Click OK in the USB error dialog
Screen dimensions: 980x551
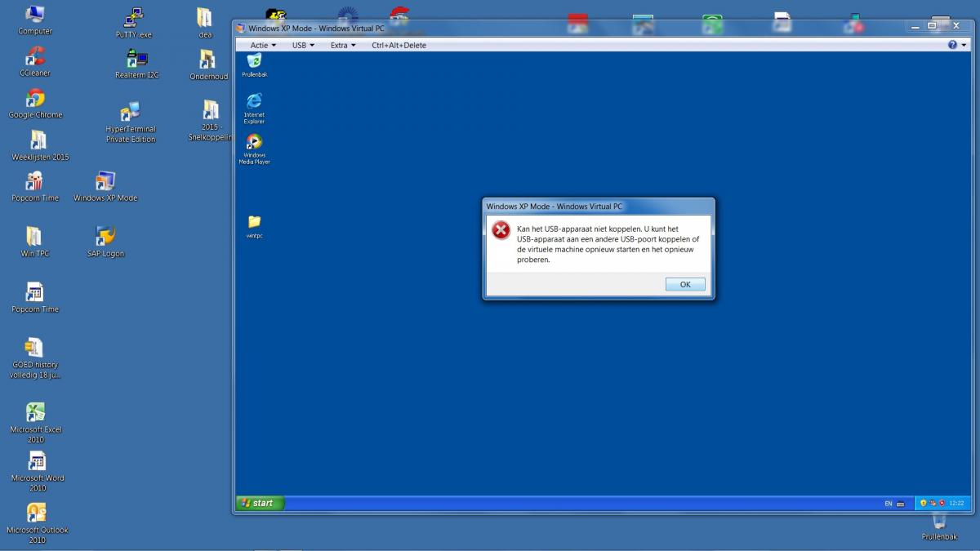(x=685, y=284)
